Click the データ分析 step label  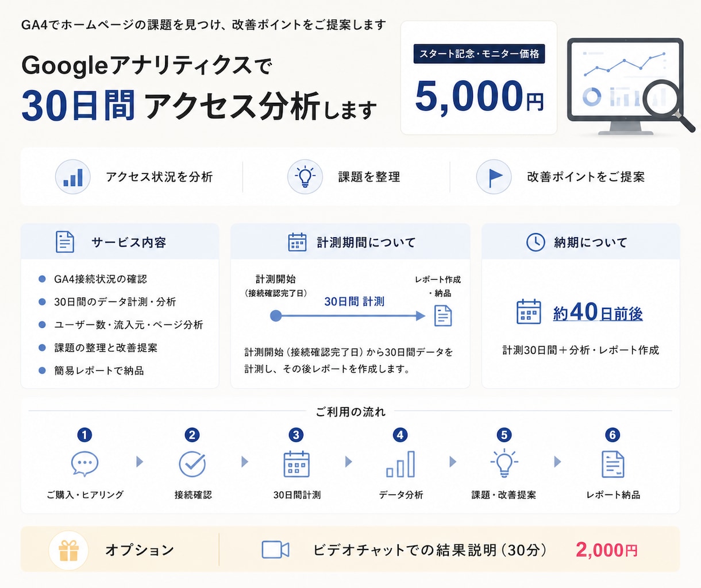pos(401,494)
